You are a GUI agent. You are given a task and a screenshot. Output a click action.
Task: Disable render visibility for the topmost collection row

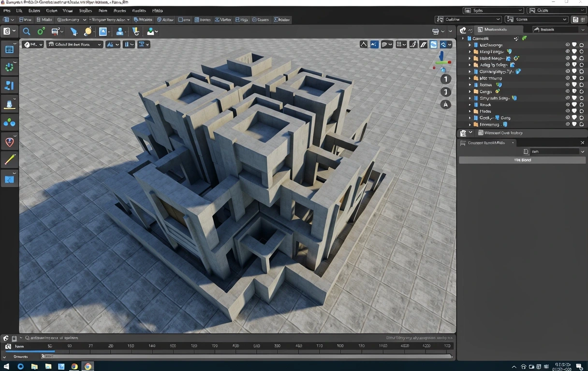coord(582,45)
